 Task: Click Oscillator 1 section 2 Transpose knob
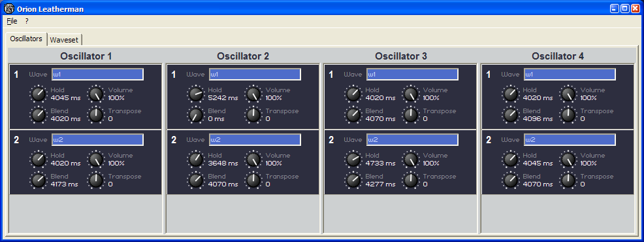[96, 181]
